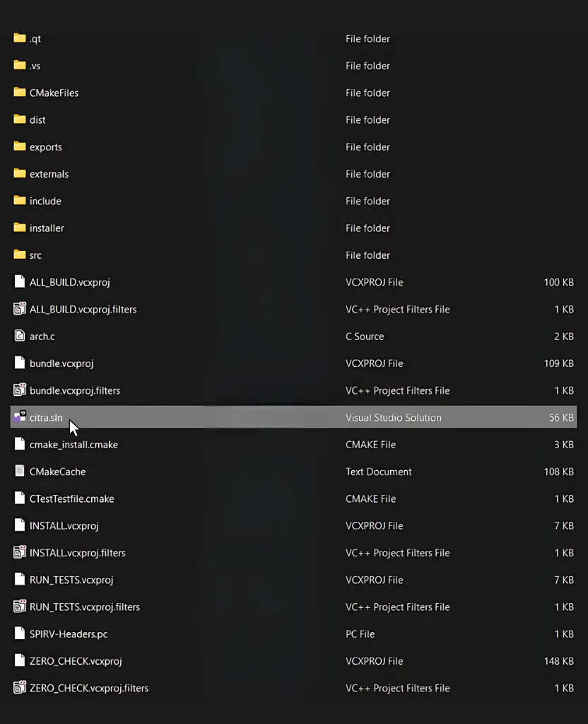The width and height of the screenshot is (588, 724).
Task: Click the INSTALL.vcxproj file name
Action: click(x=64, y=526)
